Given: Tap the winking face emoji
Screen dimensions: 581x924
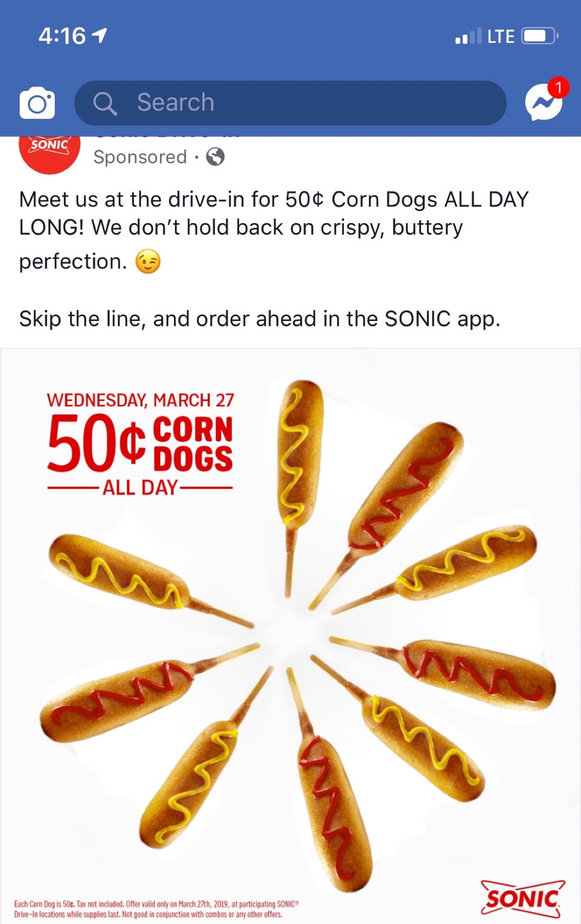Looking at the screenshot, I should 148,262.
